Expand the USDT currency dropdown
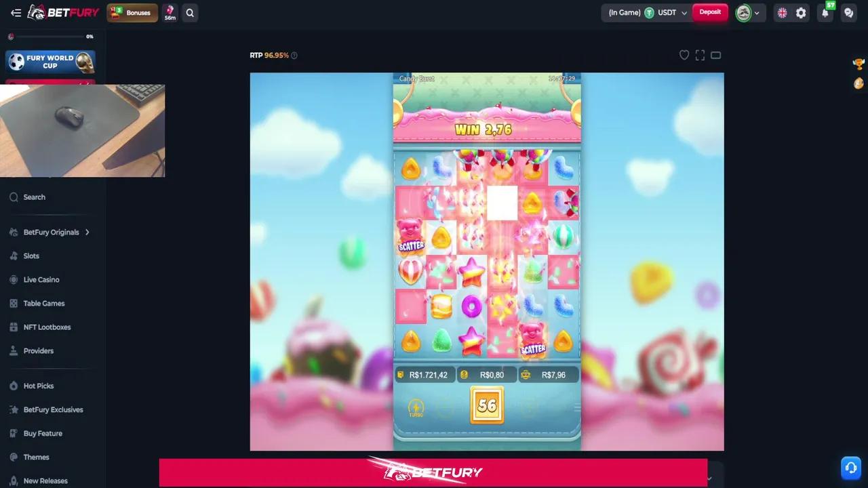Viewport: 868px width, 488px height. [684, 13]
